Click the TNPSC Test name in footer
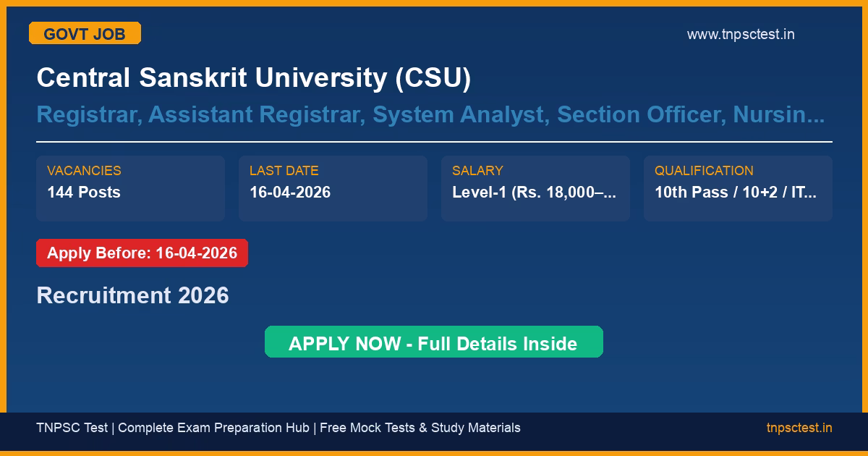Viewport: 868px width, 456px height. click(71, 428)
